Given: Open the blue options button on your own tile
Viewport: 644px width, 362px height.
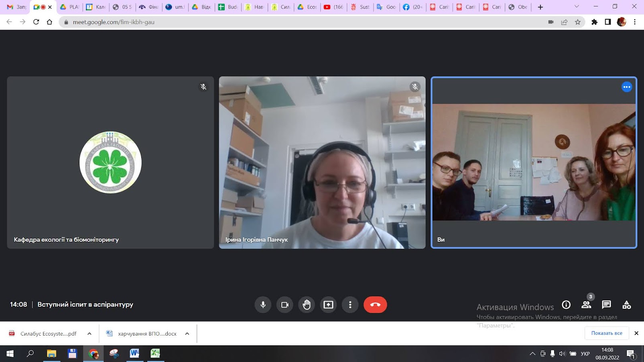Looking at the screenshot, I should tap(627, 87).
